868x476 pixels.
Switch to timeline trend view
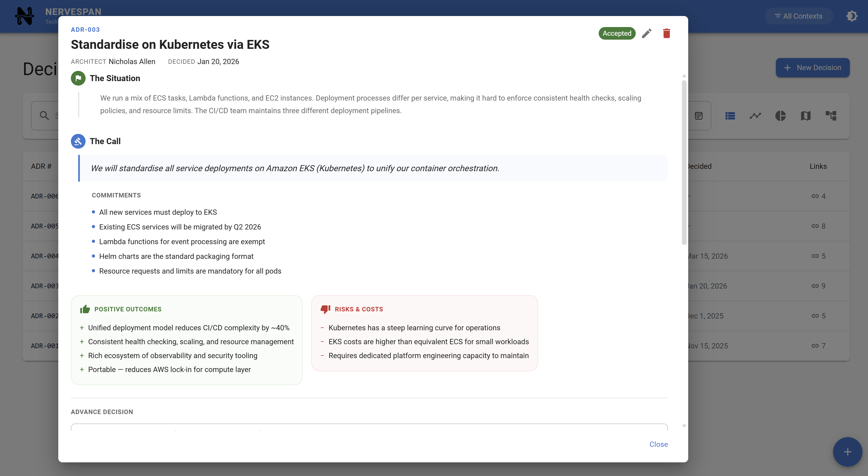[x=755, y=116]
